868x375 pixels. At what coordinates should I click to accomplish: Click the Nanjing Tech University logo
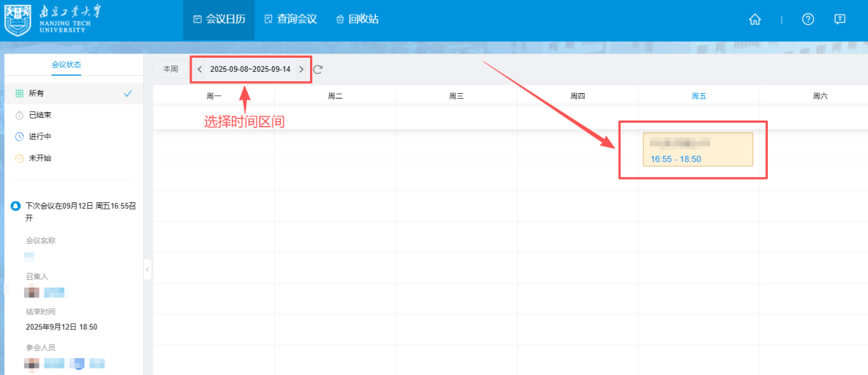(48, 20)
